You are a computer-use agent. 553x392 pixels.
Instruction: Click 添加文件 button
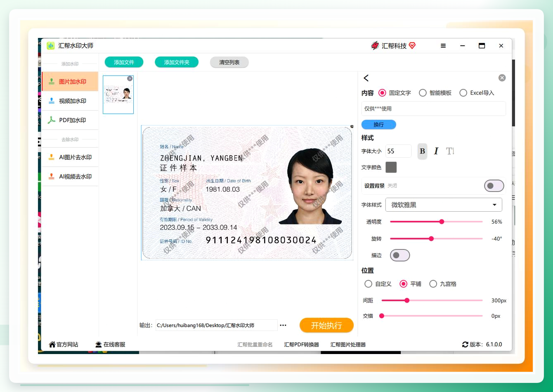coord(124,62)
